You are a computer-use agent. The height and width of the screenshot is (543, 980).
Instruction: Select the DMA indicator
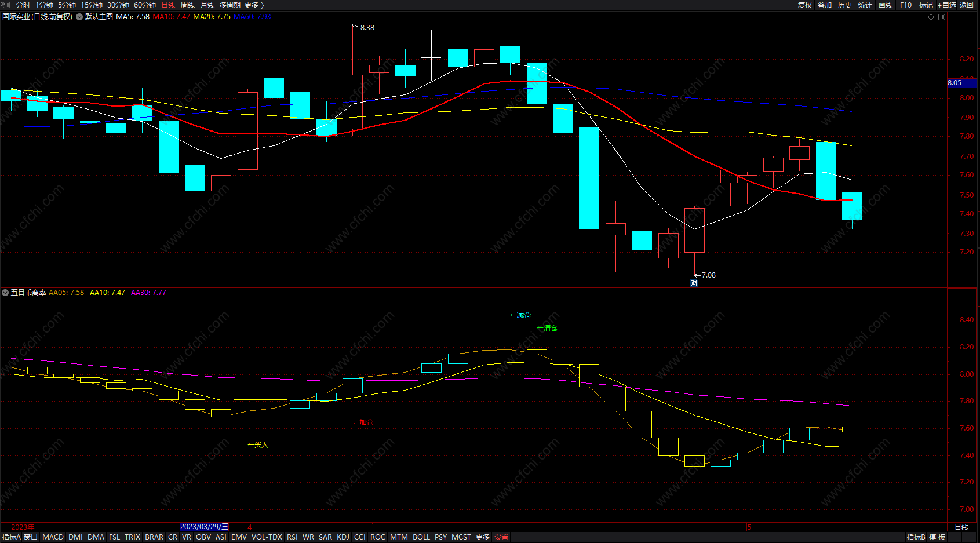pyautogui.click(x=96, y=537)
